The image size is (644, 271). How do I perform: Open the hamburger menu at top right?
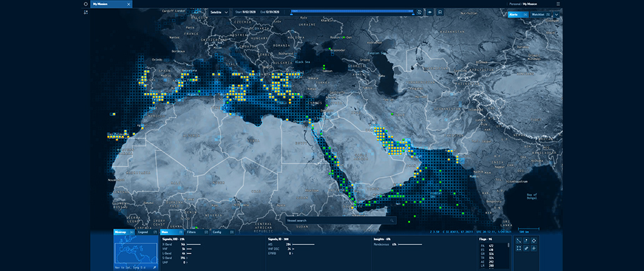tap(558, 4)
